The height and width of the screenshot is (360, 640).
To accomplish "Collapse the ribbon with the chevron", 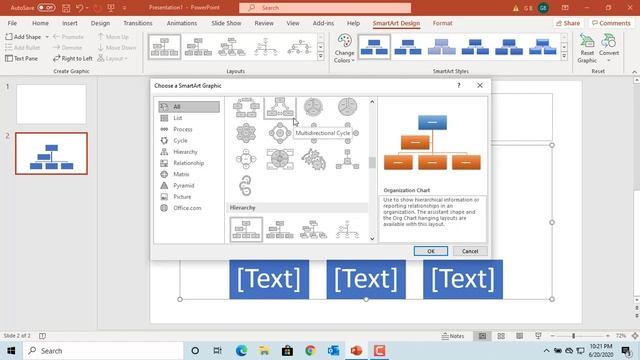I will (634, 72).
